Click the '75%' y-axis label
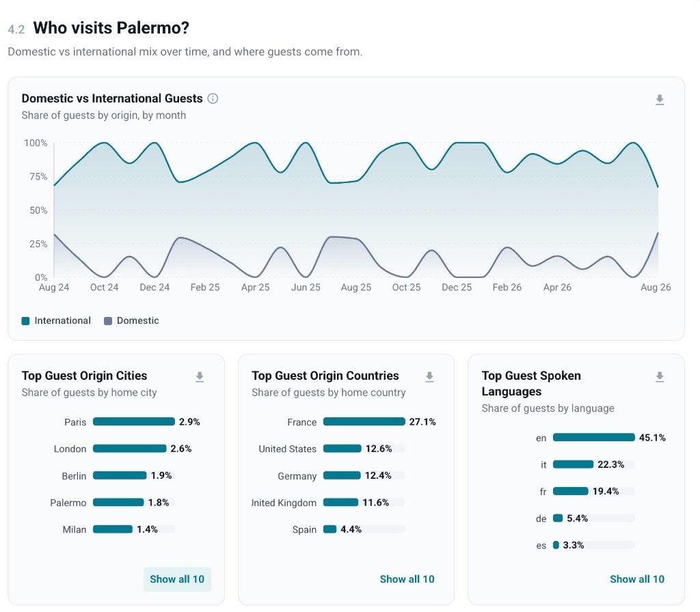Image resolution: width=700 pixels, height=612 pixels. tap(38, 177)
